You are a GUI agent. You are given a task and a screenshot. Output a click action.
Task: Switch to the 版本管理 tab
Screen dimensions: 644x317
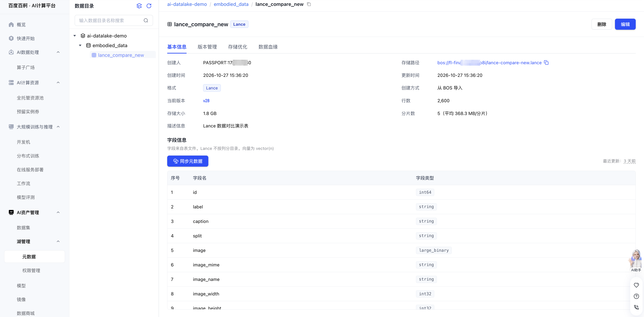coord(207,47)
